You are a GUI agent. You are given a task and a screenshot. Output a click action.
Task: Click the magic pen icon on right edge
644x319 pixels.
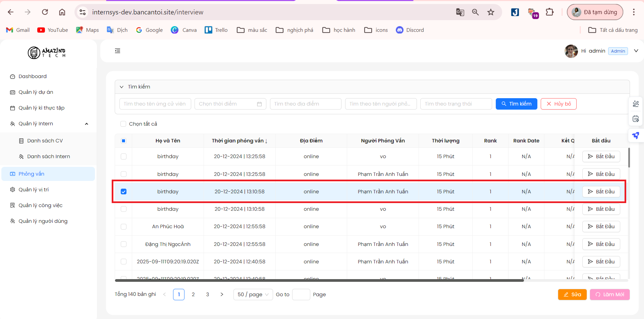click(x=636, y=104)
